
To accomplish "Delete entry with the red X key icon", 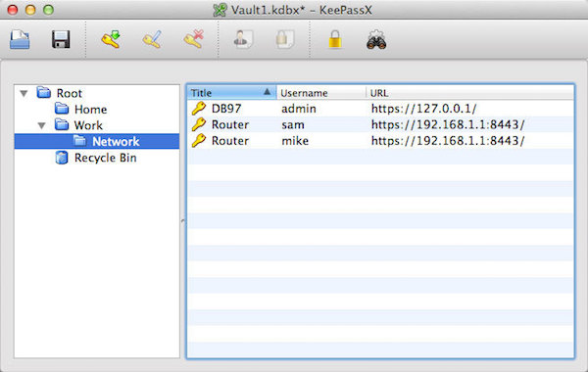I will coord(193,39).
